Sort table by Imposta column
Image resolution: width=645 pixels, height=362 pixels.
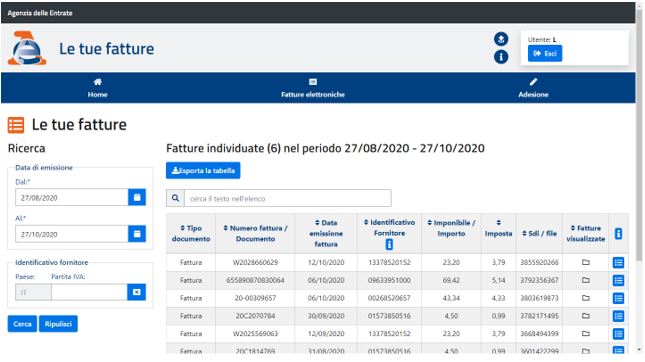point(498,228)
